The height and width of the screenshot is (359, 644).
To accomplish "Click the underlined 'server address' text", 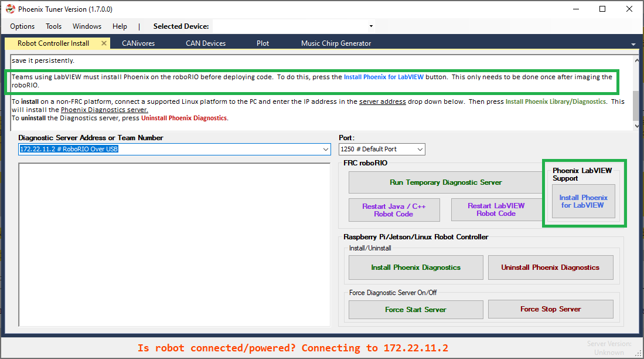I will pyautogui.click(x=383, y=101).
